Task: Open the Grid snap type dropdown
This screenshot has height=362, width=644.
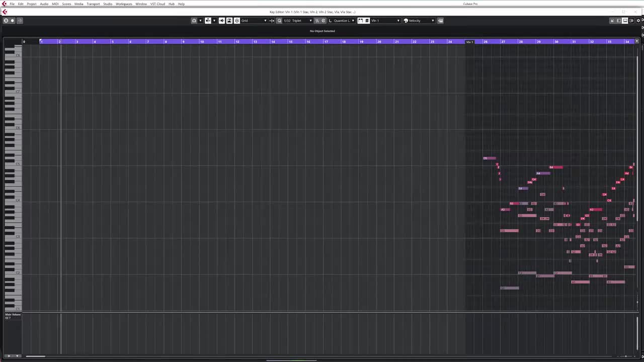Action: (x=254, y=21)
